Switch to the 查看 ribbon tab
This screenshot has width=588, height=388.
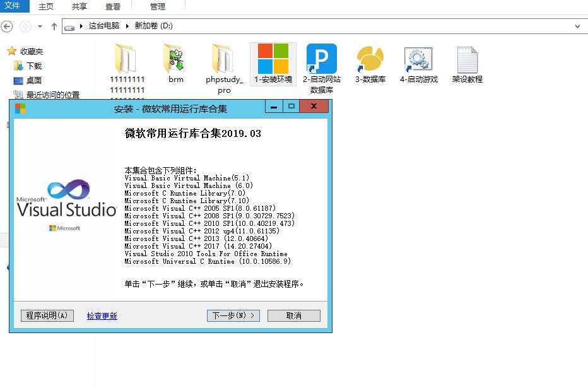click(113, 7)
